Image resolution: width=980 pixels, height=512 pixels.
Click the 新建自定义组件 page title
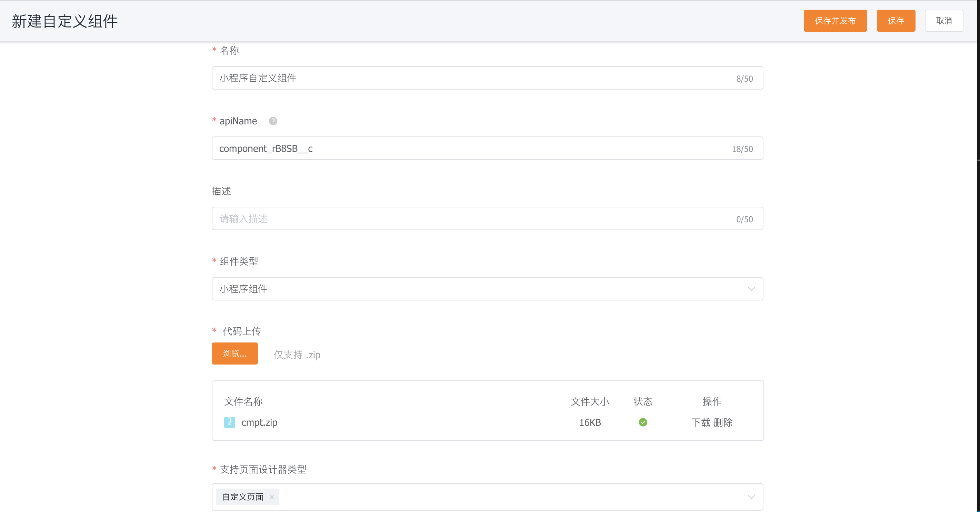[x=65, y=21]
